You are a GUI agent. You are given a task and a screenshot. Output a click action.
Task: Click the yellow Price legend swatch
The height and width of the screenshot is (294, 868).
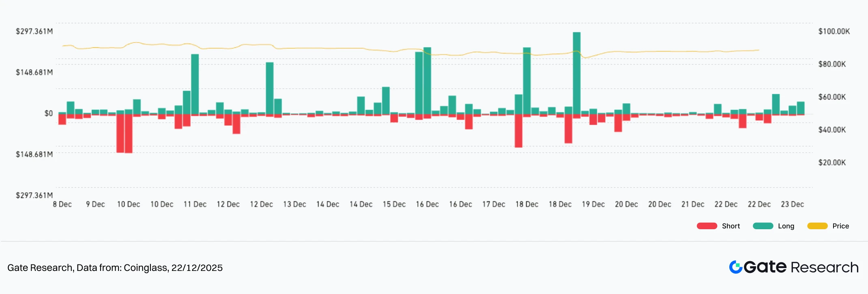point(817,226)
